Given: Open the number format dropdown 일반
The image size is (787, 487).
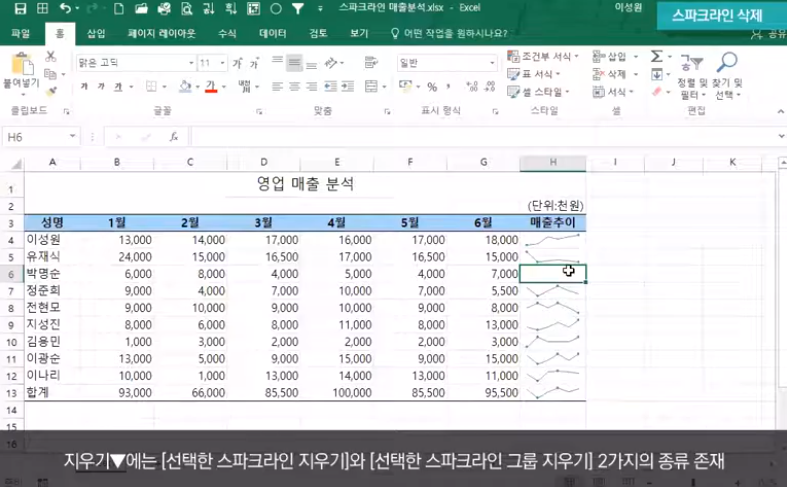Looking at the screenshot, I should click(492, 63).
